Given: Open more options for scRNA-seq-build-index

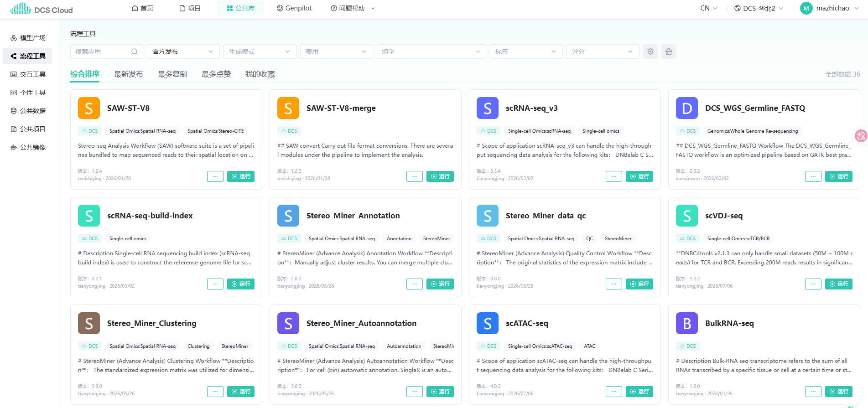Looking at the screenshot, I should (x=215, y=284).
